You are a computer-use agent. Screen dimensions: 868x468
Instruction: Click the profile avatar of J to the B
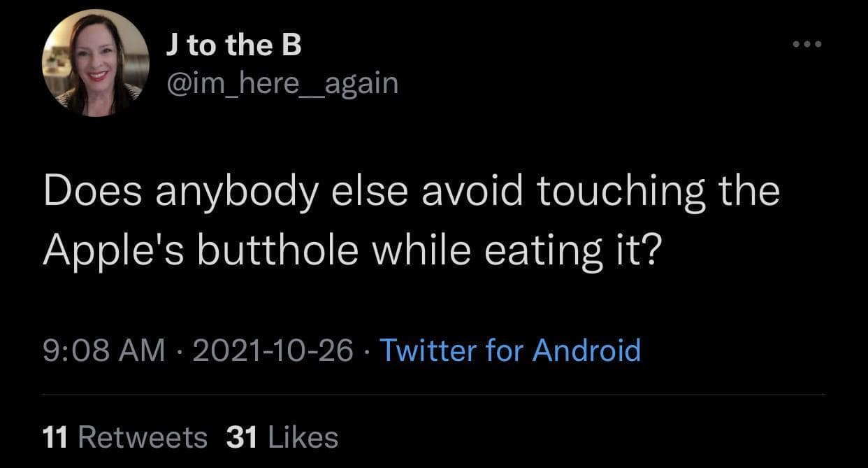tap(96, 63)
